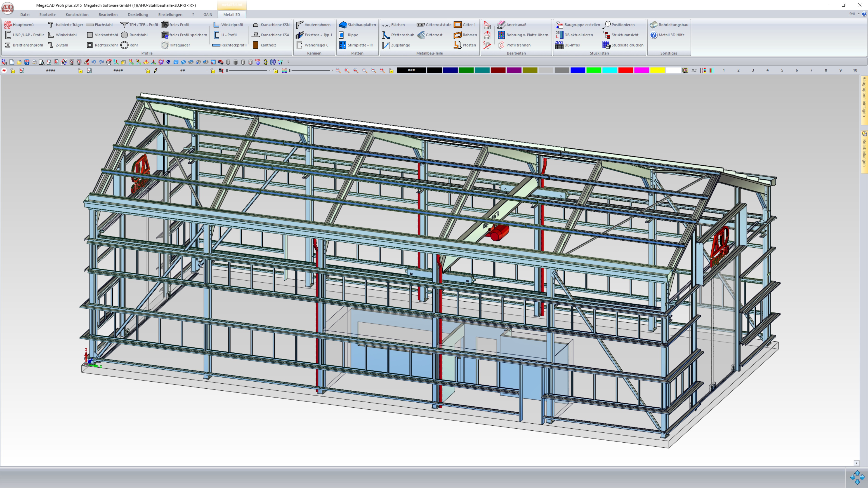Click the print icon in toolbar

[x=34, y=62]
